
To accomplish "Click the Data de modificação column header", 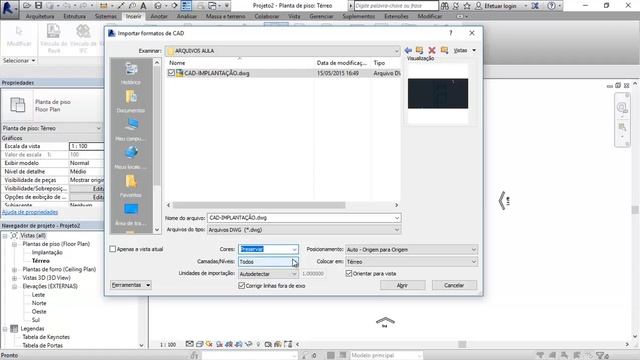I will (342, 63).
